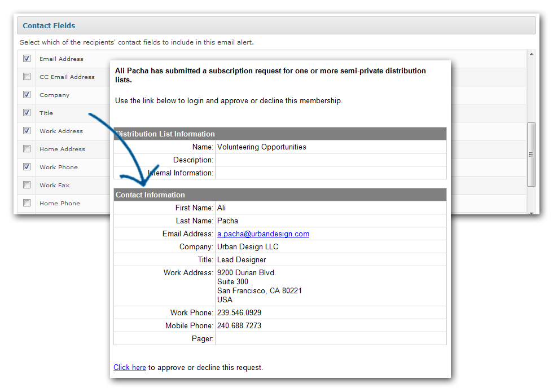
Task: Click the 'Work Fax' field label
Action: [x=54, y=185]
